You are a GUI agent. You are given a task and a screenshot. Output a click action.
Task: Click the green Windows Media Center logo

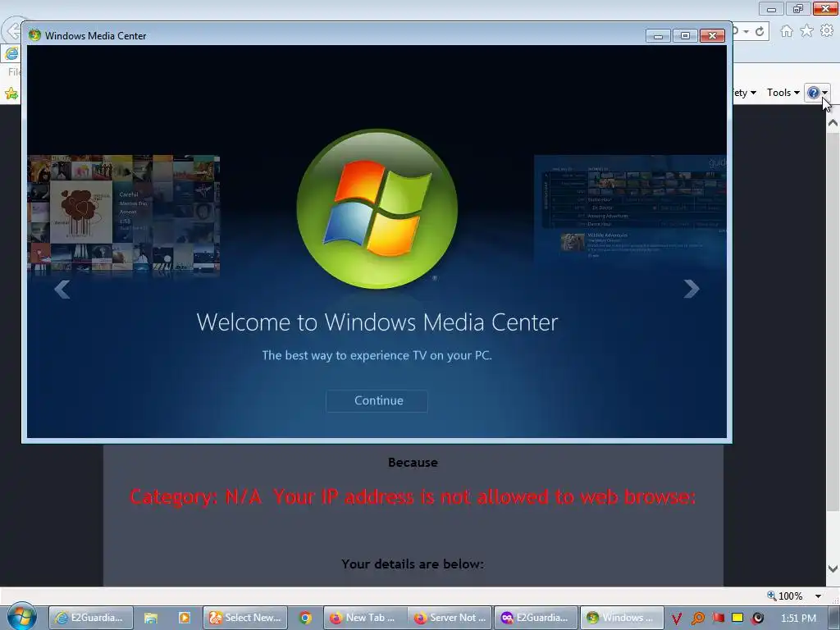(x=377, y=209)
